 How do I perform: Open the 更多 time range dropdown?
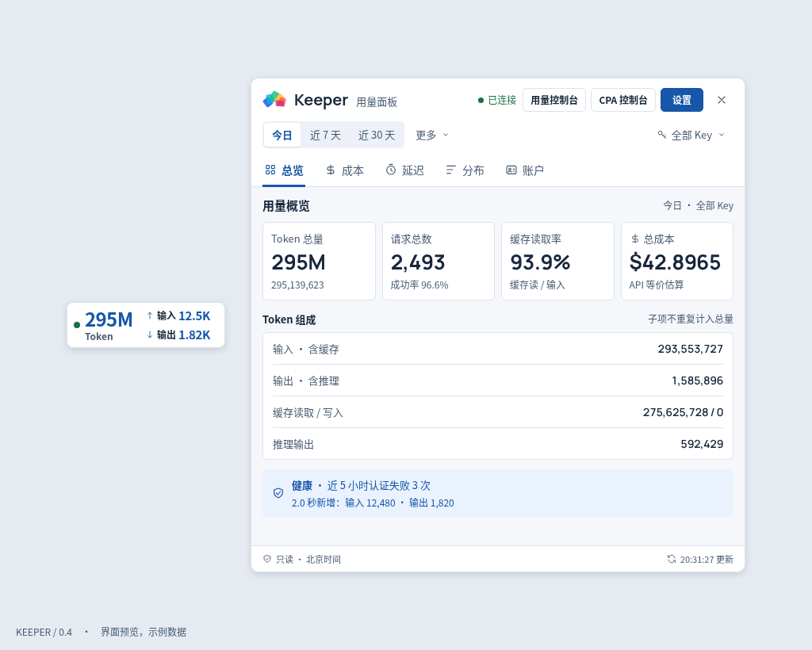[x=432, y=135]
